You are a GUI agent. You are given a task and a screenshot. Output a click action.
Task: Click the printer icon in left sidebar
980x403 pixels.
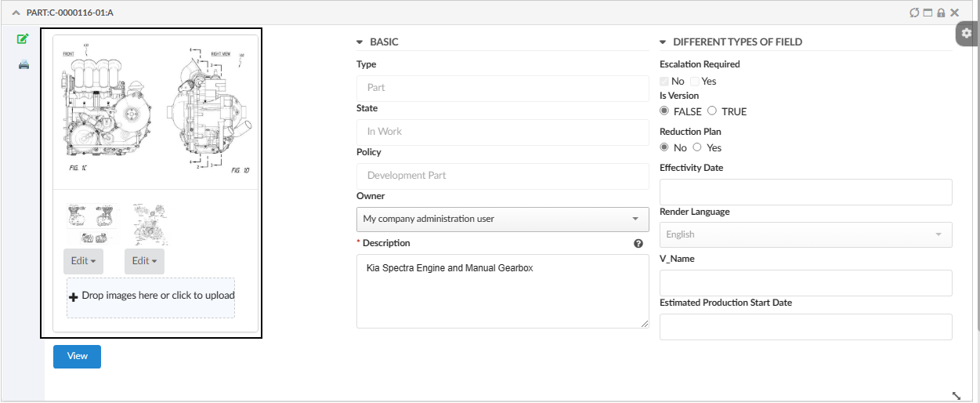tap(24, 65)
